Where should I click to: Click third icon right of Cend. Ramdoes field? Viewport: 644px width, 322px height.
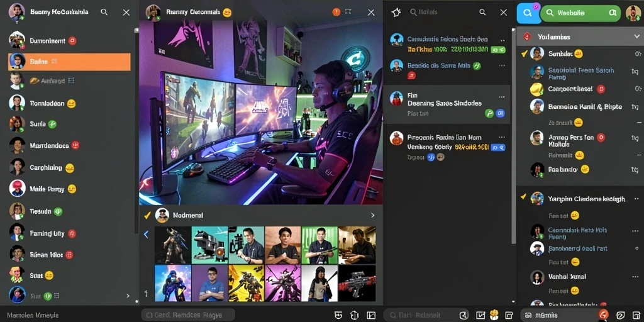point(371,315)
